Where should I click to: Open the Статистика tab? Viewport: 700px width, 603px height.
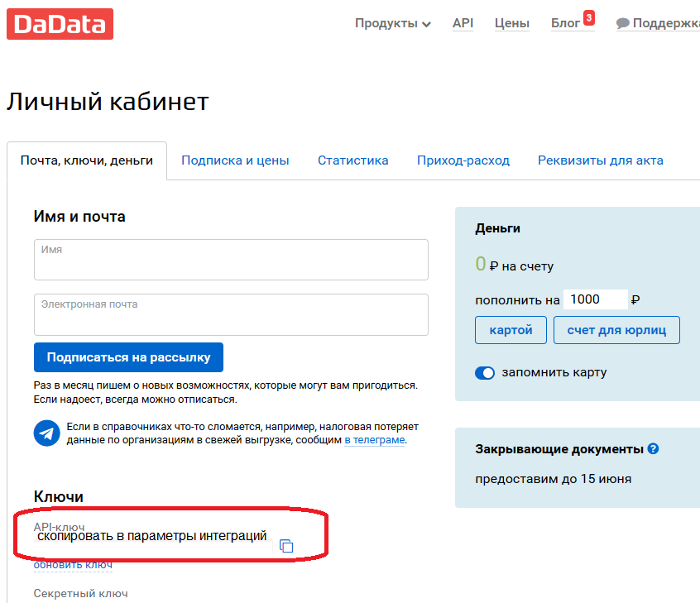[352, 160]
